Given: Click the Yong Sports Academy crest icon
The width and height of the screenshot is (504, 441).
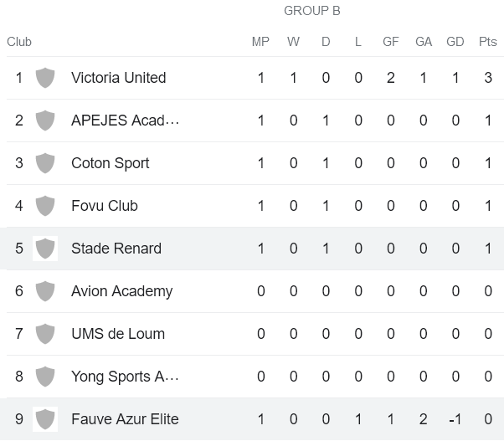Looking at the screenshot, I should [x=45, y=377].
